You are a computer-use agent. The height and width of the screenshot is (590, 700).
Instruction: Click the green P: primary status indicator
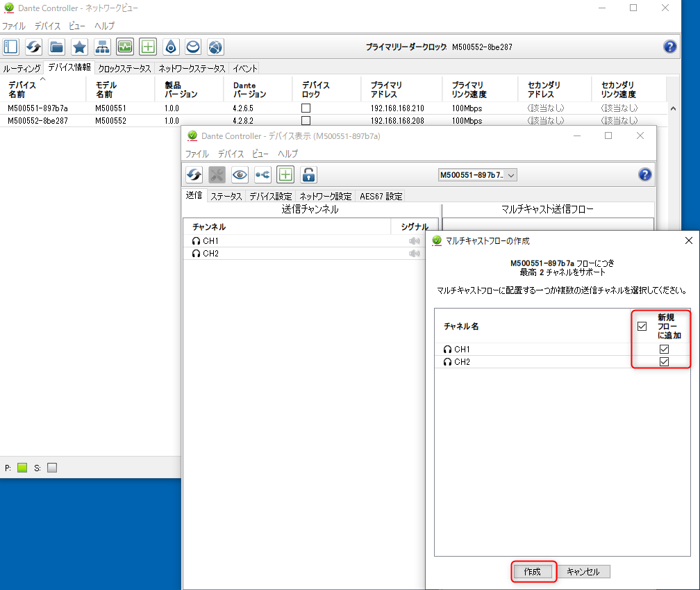click(x=22, y=468)
